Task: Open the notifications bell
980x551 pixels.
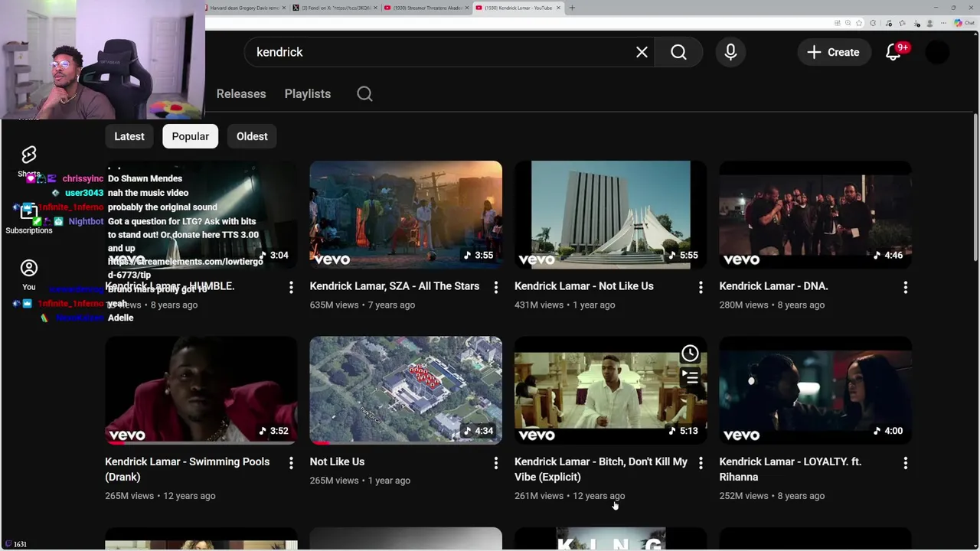Action: (893, 52)
